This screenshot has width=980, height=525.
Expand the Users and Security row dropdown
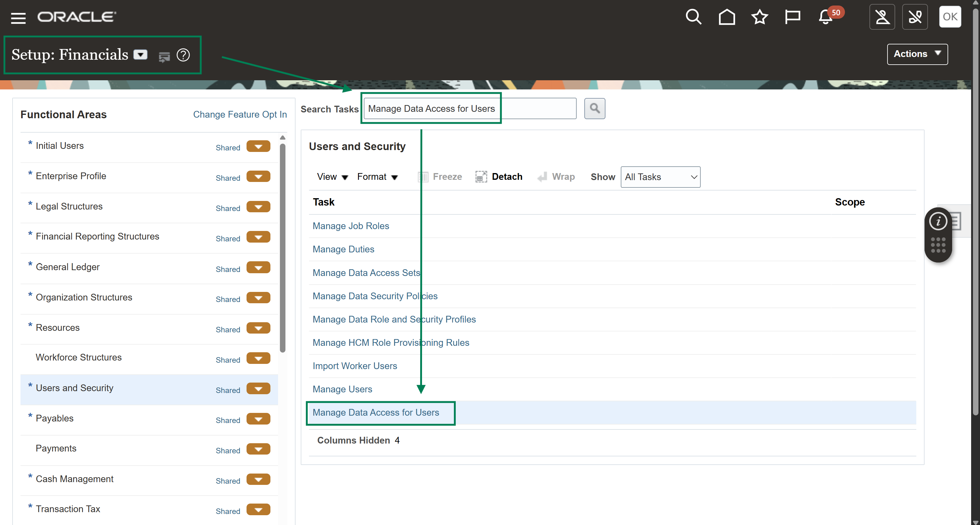[x=258, y=389]
